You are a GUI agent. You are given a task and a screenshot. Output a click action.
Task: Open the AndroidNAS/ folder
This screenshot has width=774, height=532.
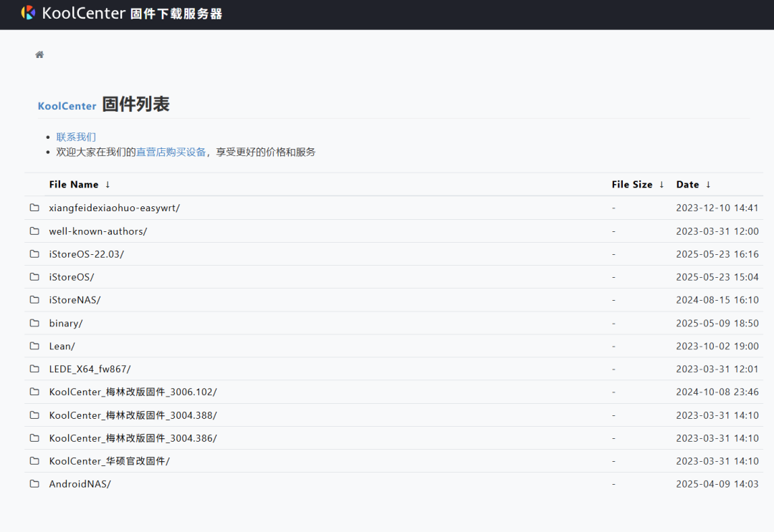[x=80, y=484]
